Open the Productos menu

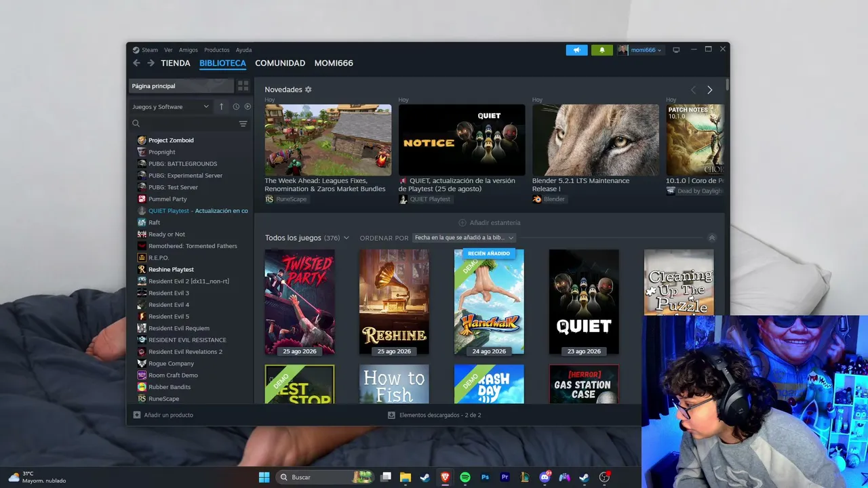[x=217, y=50]
